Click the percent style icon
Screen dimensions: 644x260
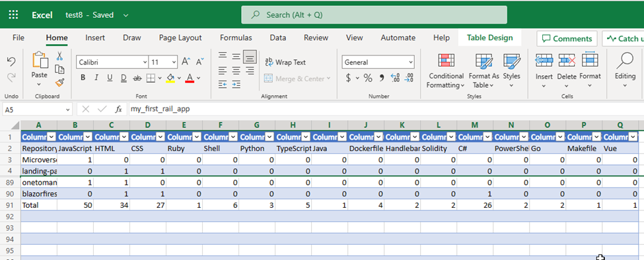pyautogui.click(x=368, y=78)
